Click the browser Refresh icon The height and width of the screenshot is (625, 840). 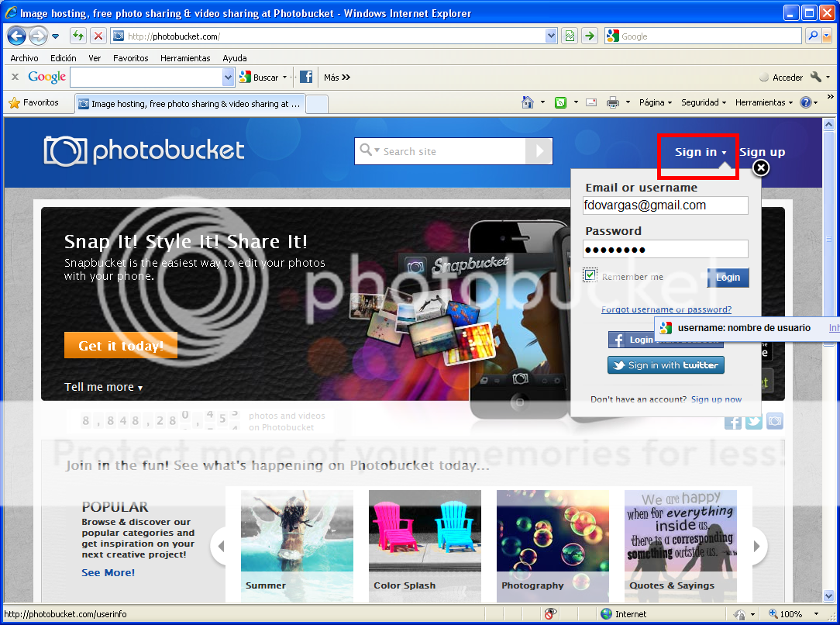click(78, 36)
